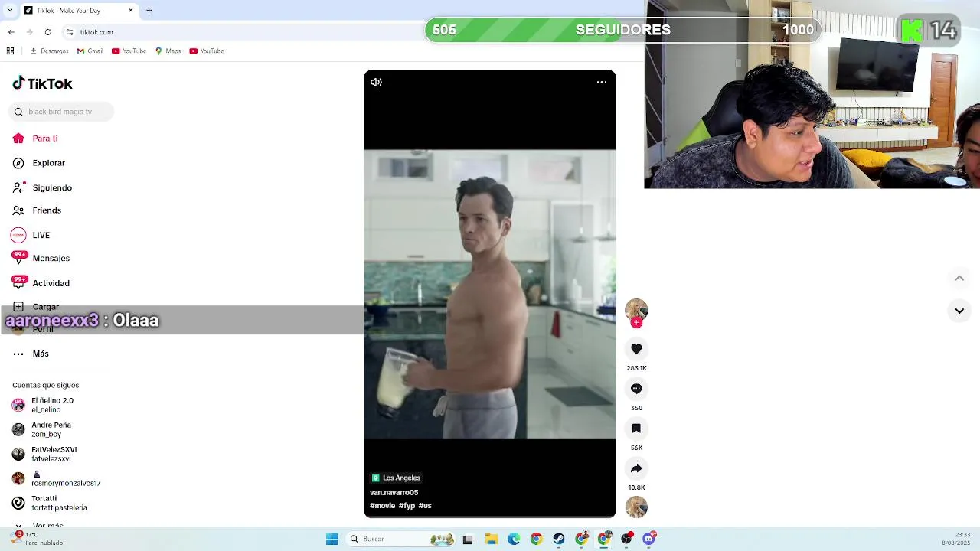The height and width of the screenshot is (551, 980).
Task: Click the taskbar Buscar search box
Action: click(401, 539)
